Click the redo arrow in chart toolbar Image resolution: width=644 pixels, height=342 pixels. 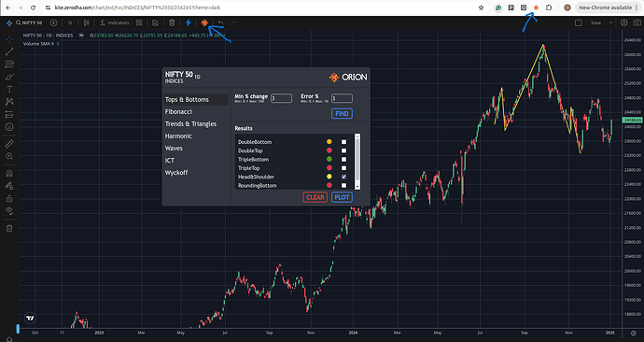pyautogui.click(x=233, y=22)
